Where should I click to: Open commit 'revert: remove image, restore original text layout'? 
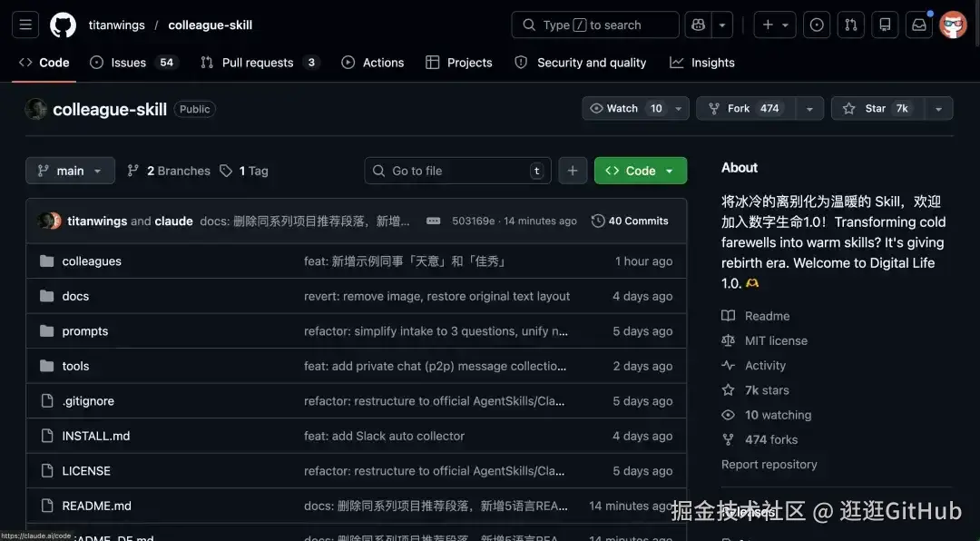[436, 296]
